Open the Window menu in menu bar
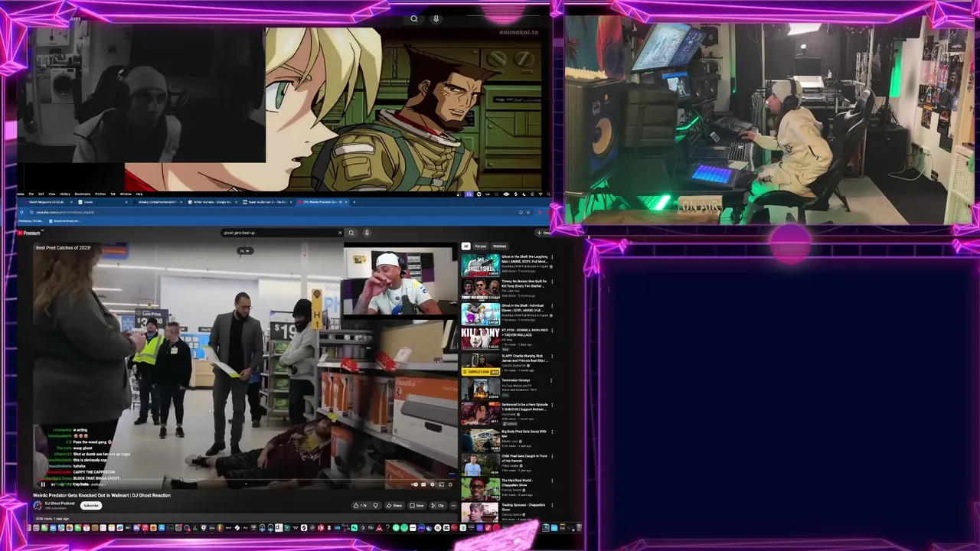Screen dimensions: 980x551 (126, 194)
